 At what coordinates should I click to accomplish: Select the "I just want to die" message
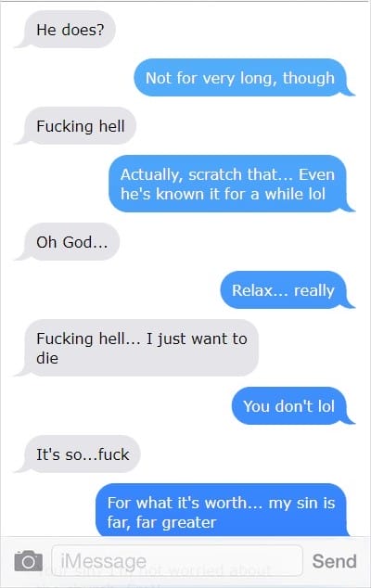coord(141,348)
